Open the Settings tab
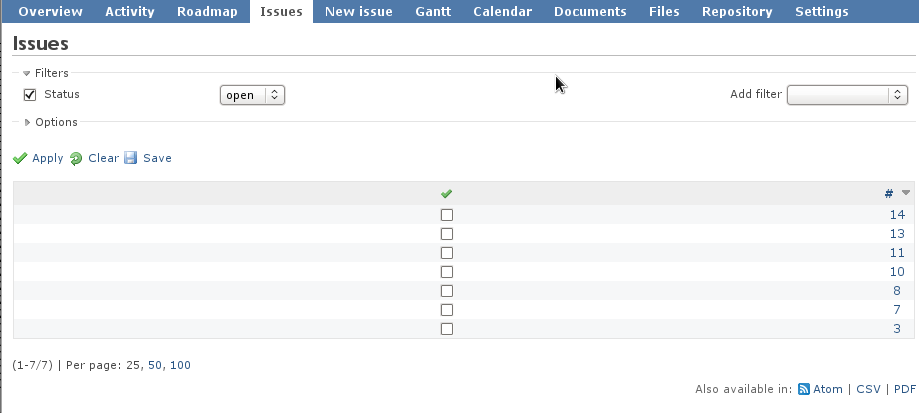 tap(822, 12)
